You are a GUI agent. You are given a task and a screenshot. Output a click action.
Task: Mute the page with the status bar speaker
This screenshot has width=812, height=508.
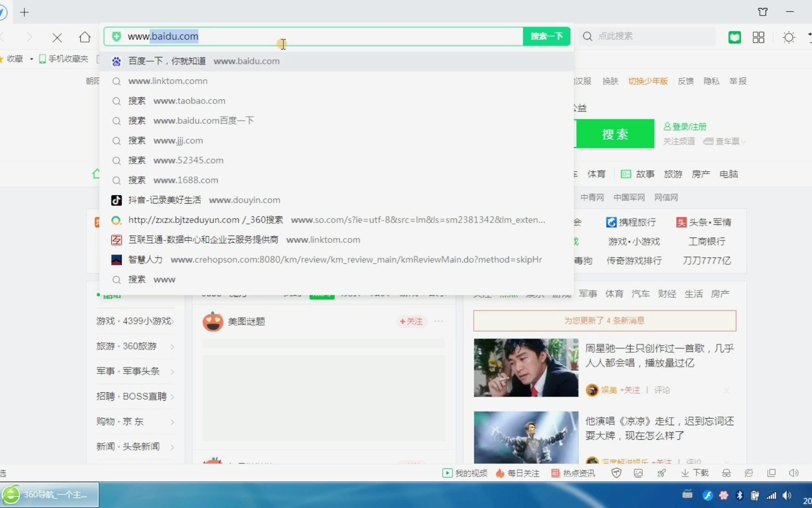[794, 473]
